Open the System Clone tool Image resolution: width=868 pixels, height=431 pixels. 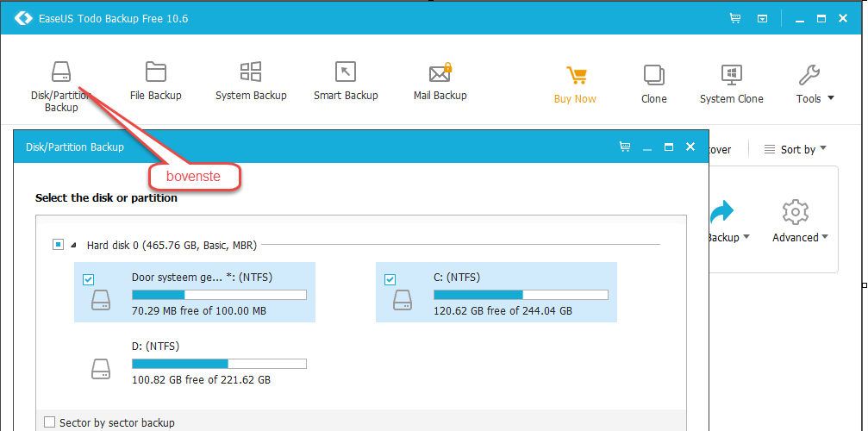coord(731,84)
